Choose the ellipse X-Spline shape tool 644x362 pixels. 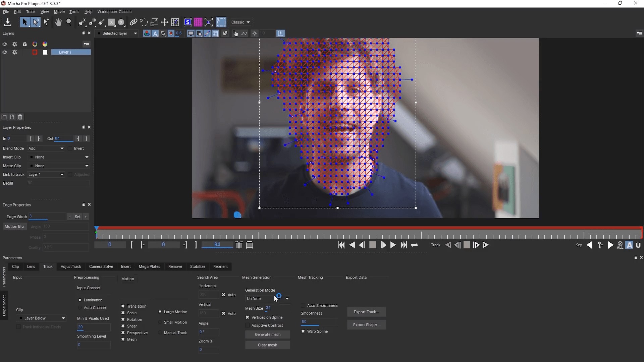click(121, 22)
